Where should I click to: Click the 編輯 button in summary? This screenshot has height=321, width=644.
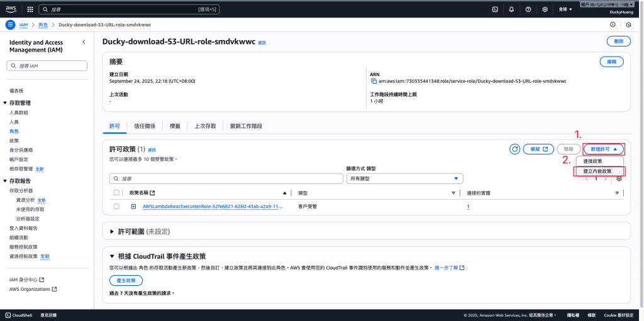[x=611, y=62]
